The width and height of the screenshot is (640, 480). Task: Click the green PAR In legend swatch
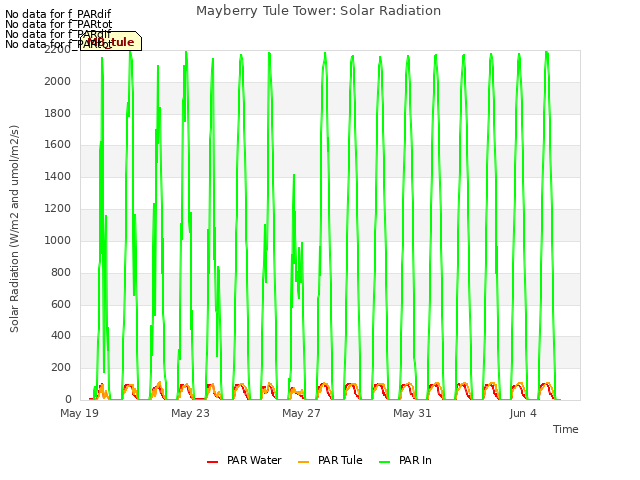[384, 462]
